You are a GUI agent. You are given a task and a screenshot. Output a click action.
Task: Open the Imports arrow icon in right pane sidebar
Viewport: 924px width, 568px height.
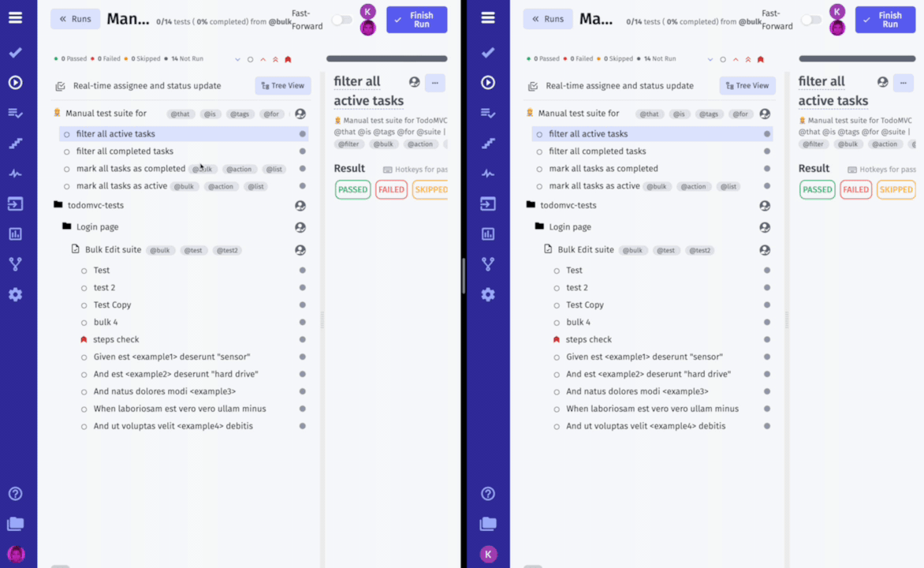pyautogui.click(x=488, y=204)
